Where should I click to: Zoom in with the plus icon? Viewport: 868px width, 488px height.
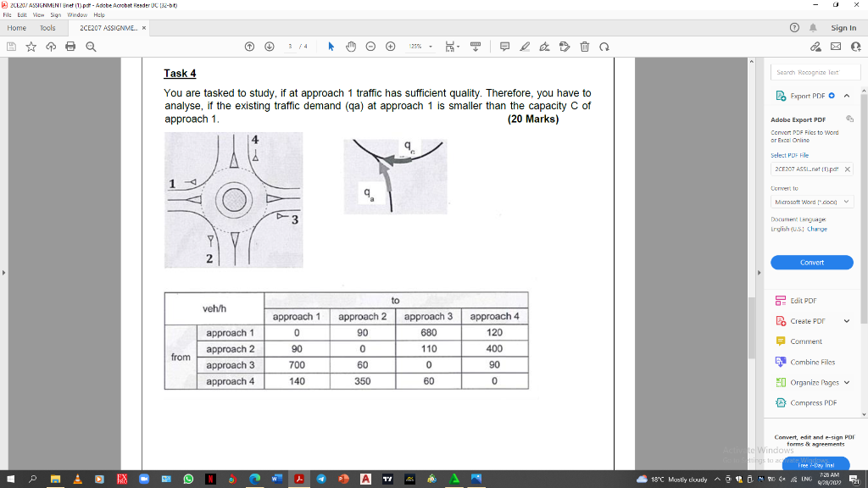[x=390, y=47]
